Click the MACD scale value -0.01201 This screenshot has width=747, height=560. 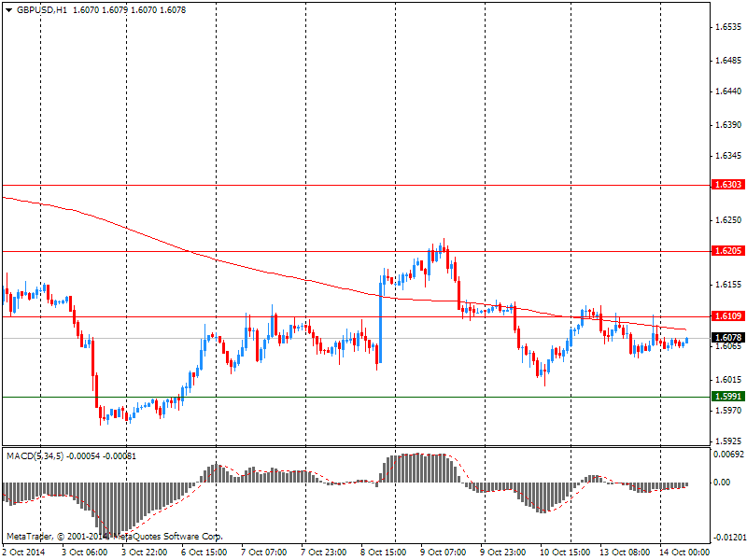pyautogui.click(x=729, y=538)
